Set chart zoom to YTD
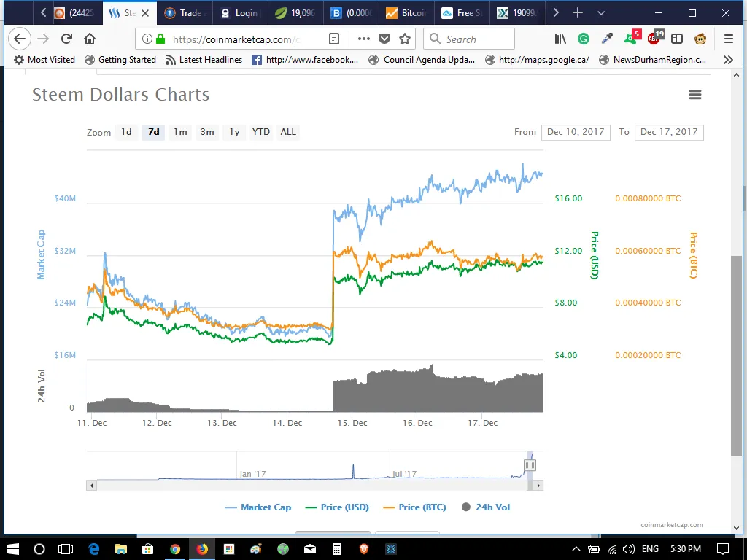The width and height of the screenshot is (747, 560). (x=261, y=132)
